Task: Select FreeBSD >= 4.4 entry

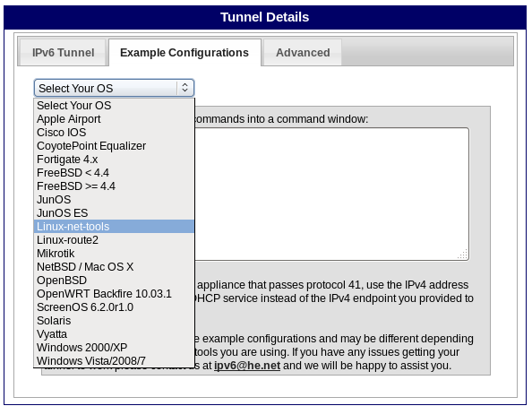Action: 114,186
